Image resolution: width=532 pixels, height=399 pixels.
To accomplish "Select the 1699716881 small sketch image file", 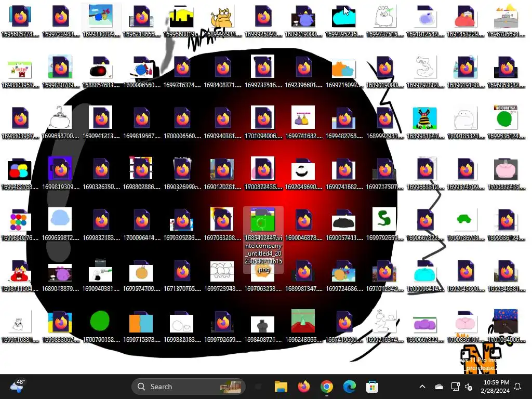I will tap(20, 326).
